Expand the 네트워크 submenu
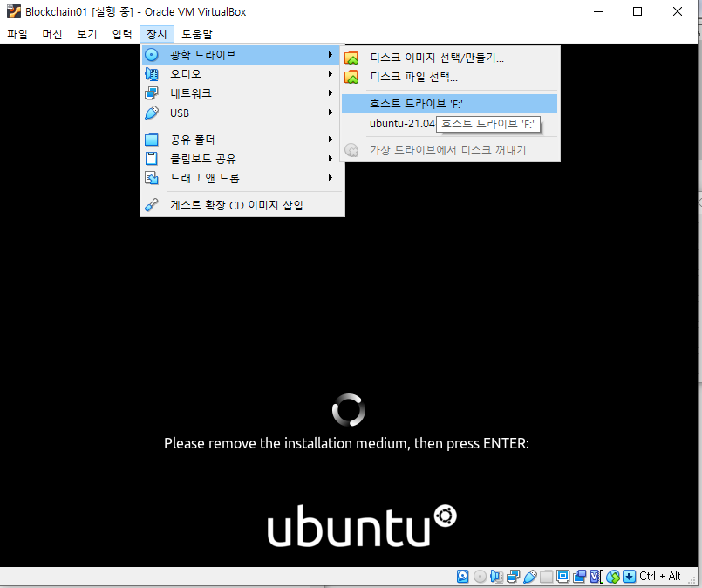This screenshot has width=702, height=588. click(x=242, y=93)
